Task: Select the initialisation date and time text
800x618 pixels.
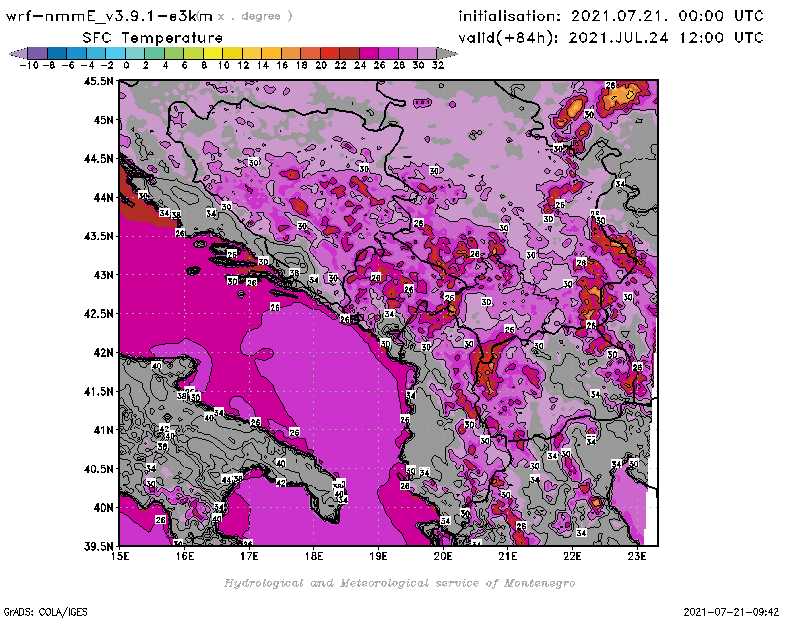Action: [x=610, y=16]
